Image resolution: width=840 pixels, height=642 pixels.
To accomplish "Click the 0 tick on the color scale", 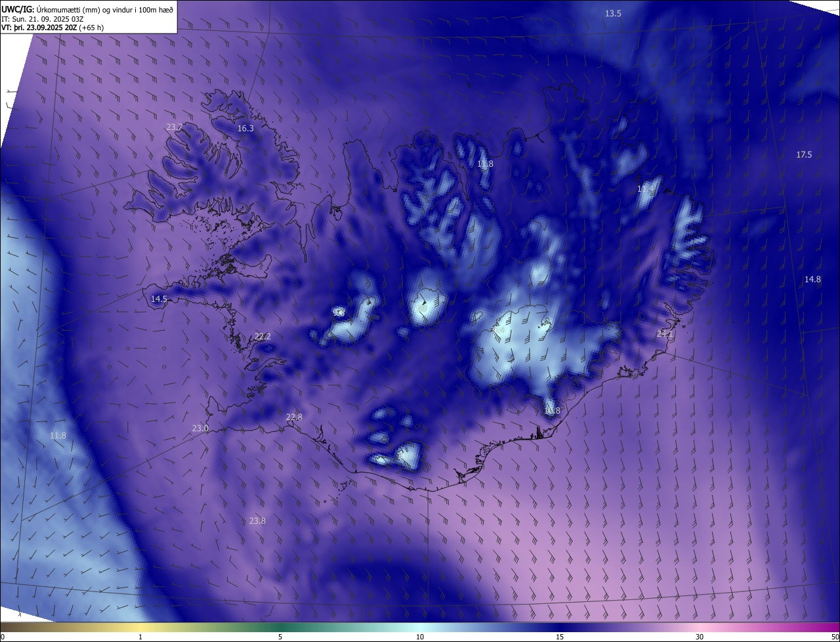I will point(3,637).
